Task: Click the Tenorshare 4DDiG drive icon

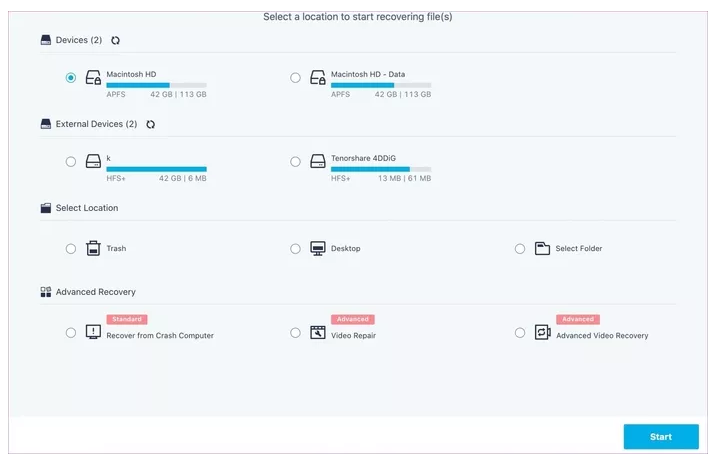Action: click(x=318, y=162)
